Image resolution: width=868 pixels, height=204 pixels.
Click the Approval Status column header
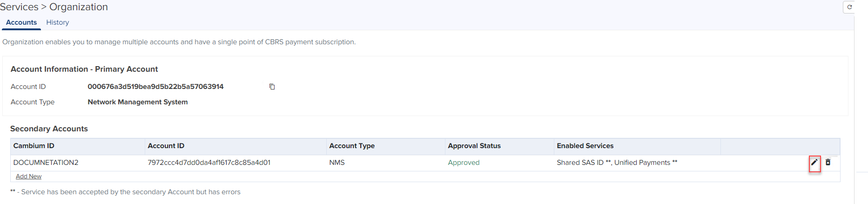click(x=474, y=146)
